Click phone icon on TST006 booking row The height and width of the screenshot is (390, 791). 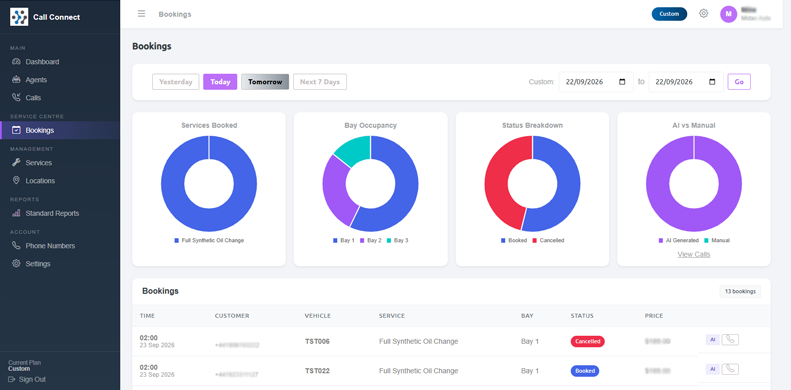pos(730,340)
